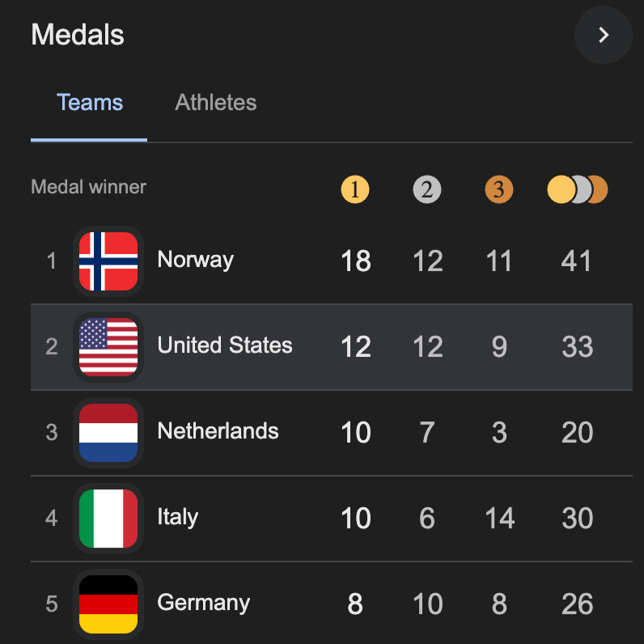
Task: Click the Germany flag icon
Action: (x=108, y=604)
